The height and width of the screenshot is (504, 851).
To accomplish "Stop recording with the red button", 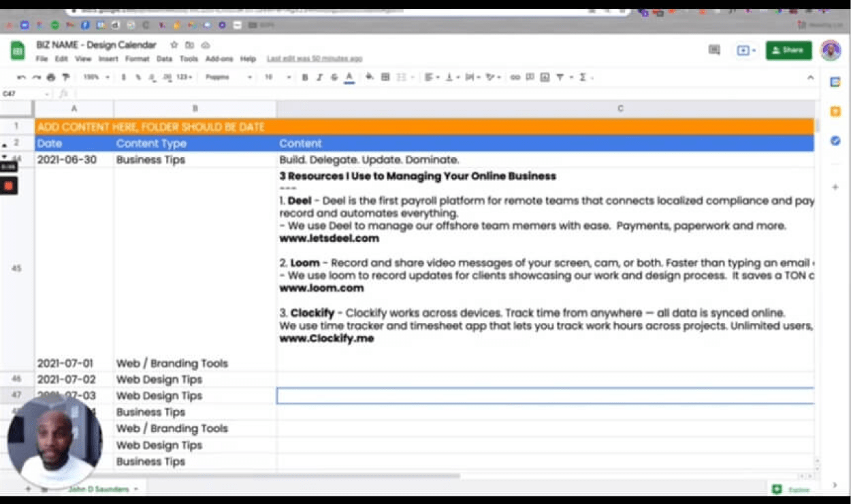I will coord(9,185).
